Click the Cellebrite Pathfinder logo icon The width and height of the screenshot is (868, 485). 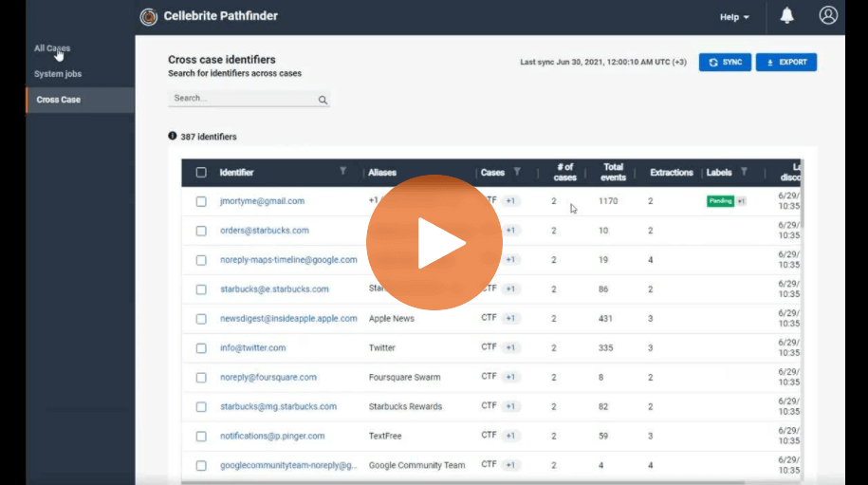[148, 17]
